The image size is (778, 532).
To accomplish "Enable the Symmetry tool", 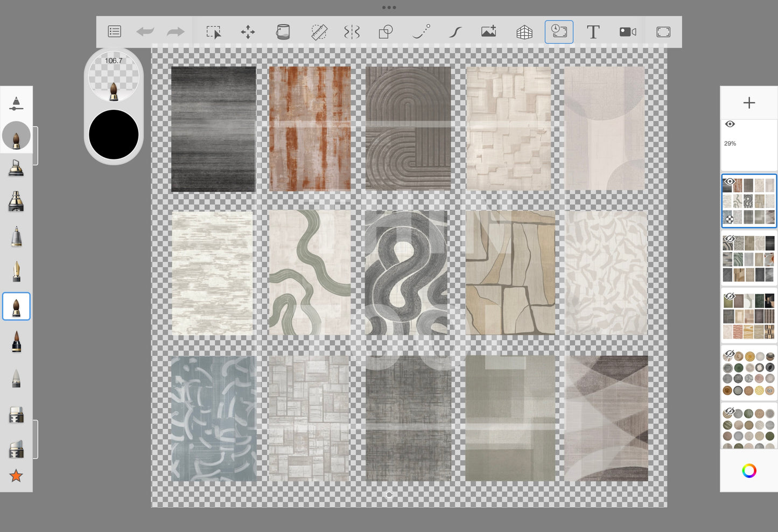I will (x=352, y=32).
